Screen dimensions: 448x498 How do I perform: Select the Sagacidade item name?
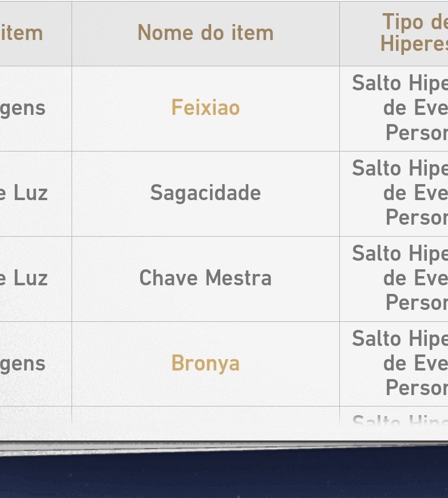click(205, 193)
